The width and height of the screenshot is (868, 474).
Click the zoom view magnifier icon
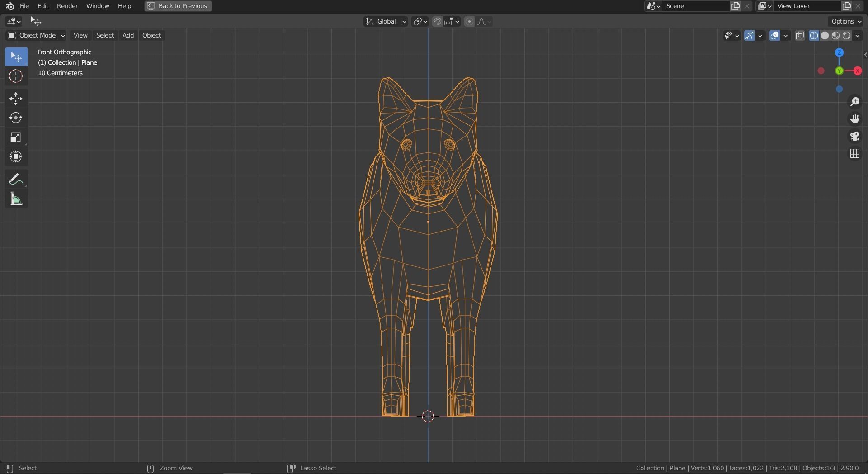[855, 102]
